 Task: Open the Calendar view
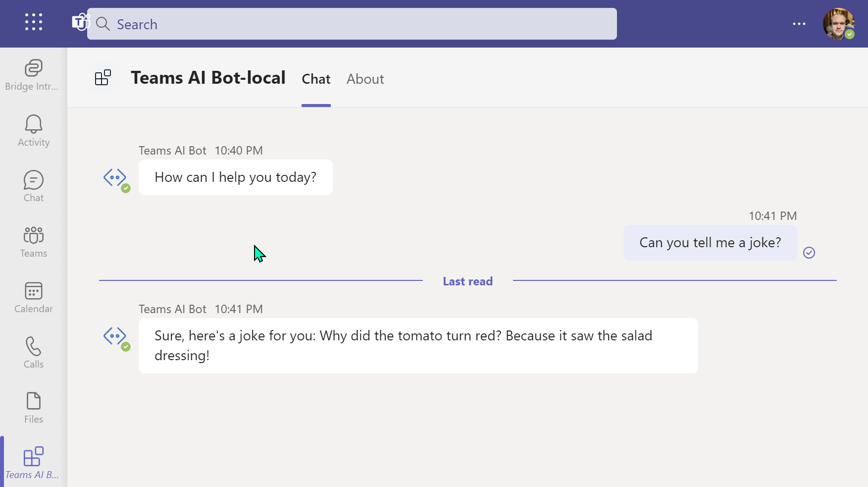coord(33,297)
